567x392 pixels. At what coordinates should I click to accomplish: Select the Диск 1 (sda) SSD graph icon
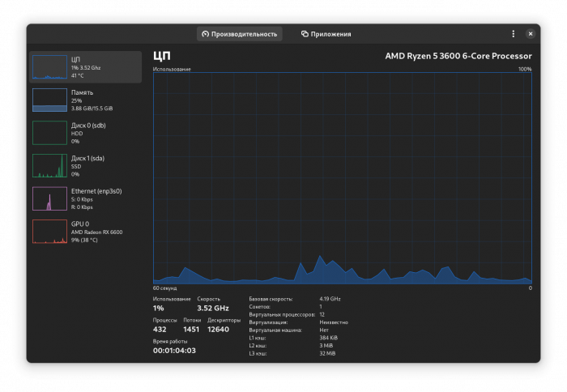pos(49,165)
